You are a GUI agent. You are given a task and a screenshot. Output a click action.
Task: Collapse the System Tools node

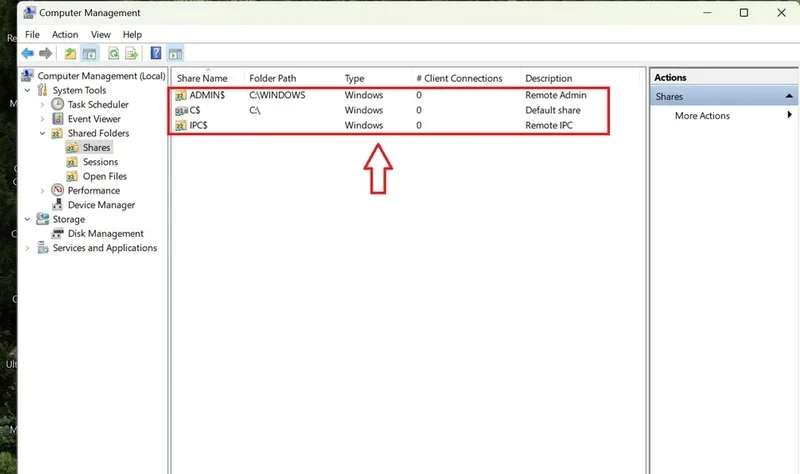click(x=28, y=90)
